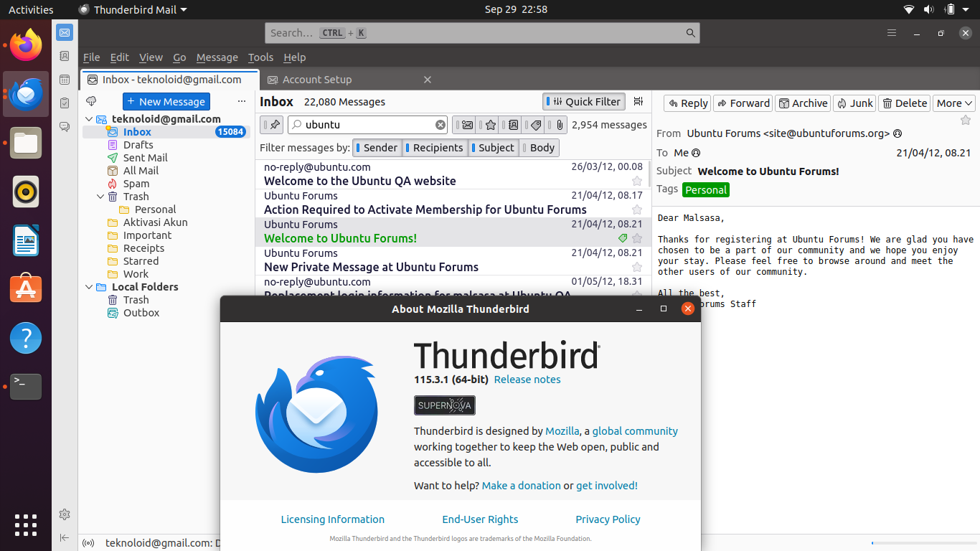Collapse the spaces toolbar with arrow icon
The height and width of the screenshot is (551, 980).
(65, 537)
